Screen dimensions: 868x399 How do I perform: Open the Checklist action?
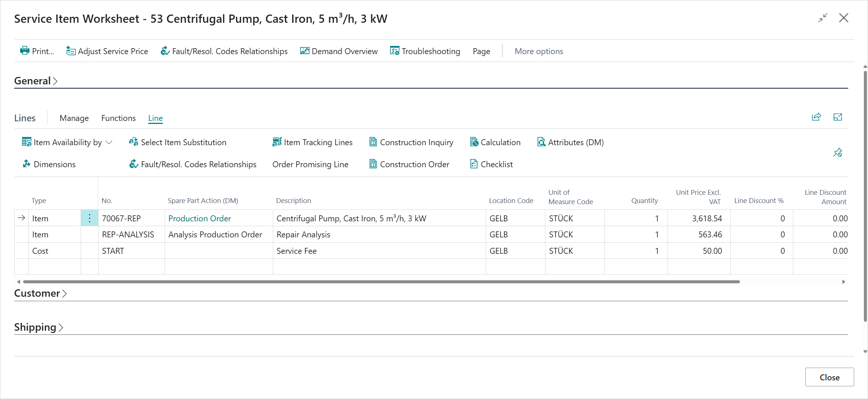491,164
